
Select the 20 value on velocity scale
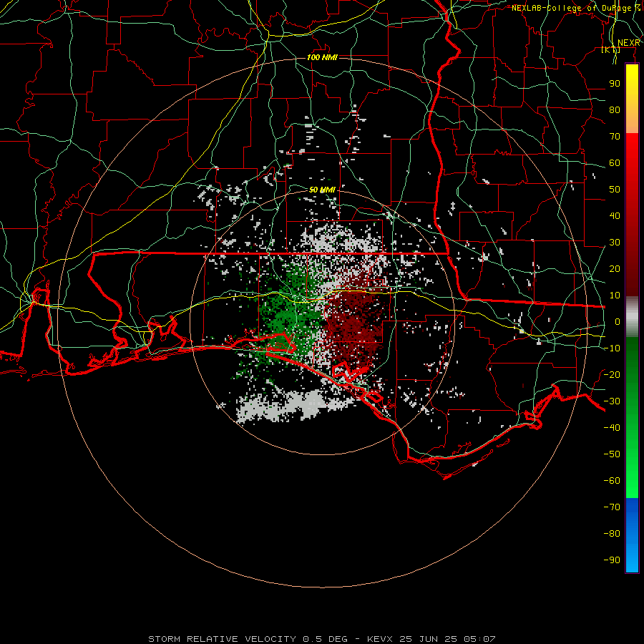(615, 269)
